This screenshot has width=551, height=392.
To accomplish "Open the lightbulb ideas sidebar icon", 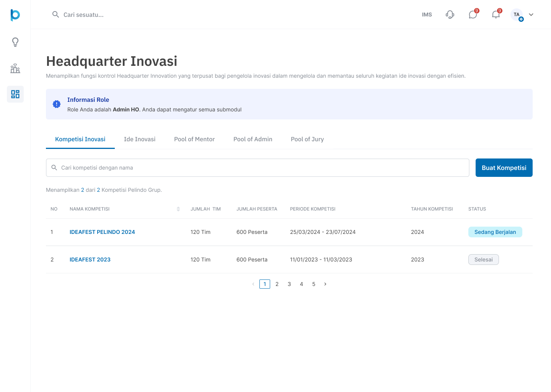I will click(15, 42).
